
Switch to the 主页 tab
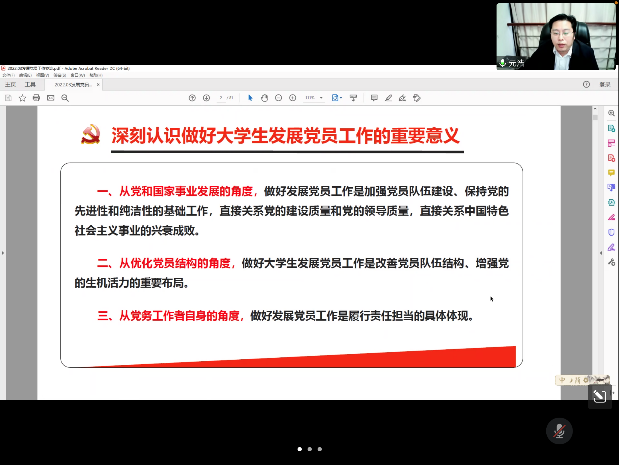pyautogui.click(x=10, y=85)
